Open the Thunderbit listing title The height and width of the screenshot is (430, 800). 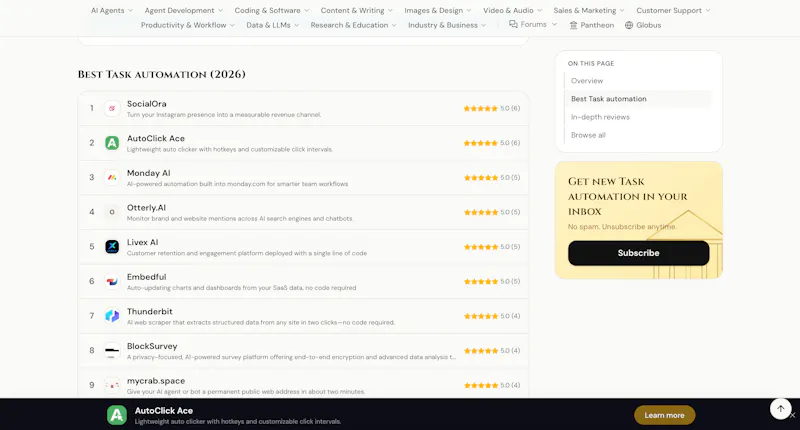pyautogui.click(x=149, y=312)
